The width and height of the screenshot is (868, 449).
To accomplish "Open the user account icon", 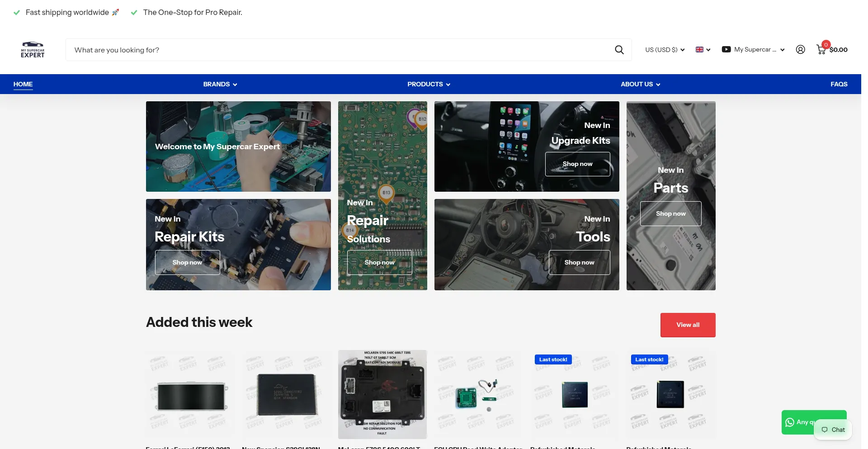I will point(800,50).
